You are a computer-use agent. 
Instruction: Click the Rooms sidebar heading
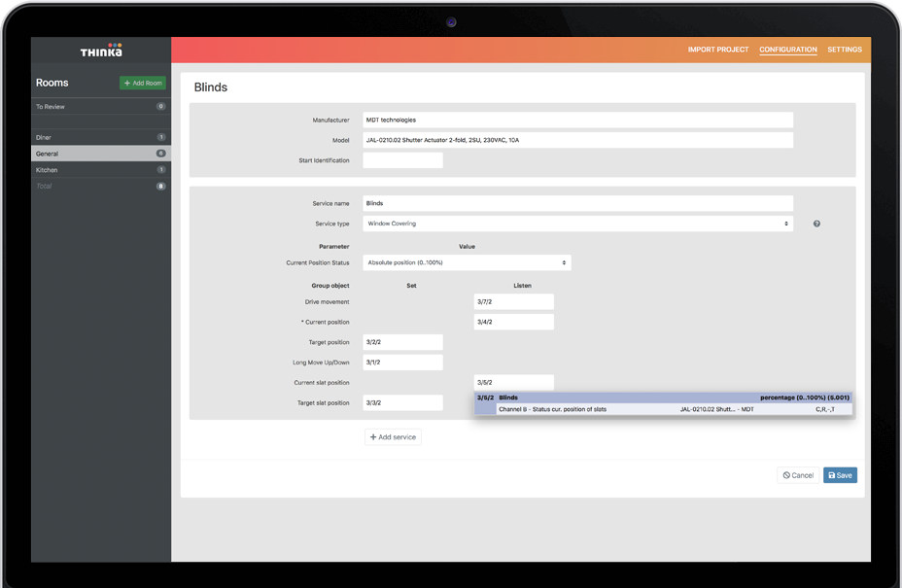(x=52, y=83)
